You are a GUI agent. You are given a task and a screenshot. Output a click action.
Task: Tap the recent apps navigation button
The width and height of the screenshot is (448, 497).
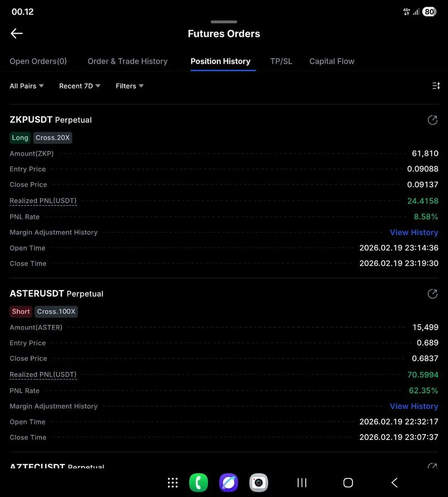(x=302, y=483)
